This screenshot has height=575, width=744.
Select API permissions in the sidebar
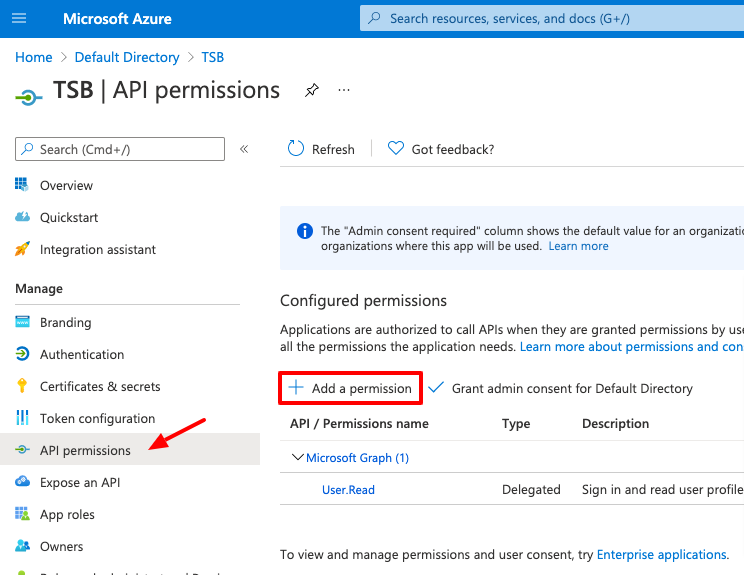pos(130,449)
